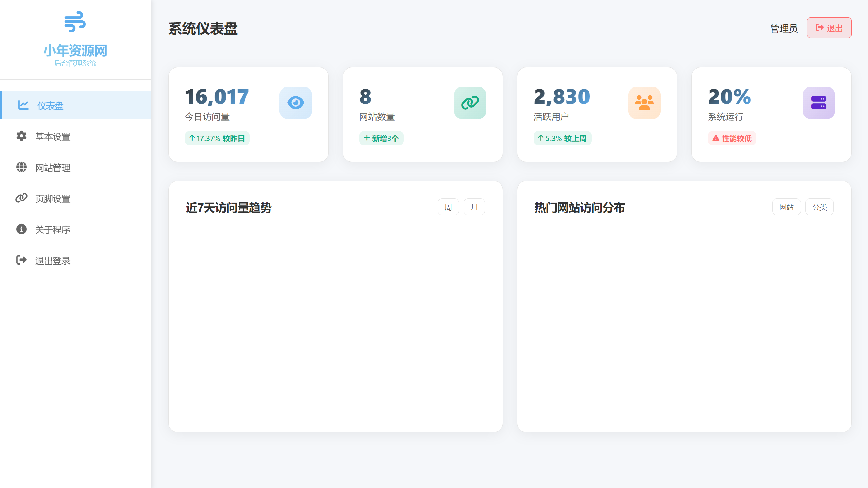Viewport: 868px width, 488px height.
Task: Switch trend chart to 周 view
Action: [448, 207]
